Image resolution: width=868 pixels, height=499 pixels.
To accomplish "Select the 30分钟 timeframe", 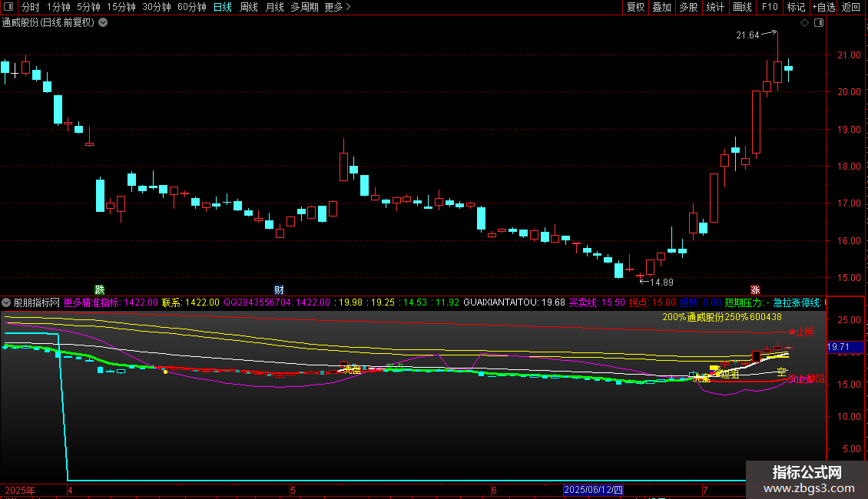I will [157, 7].
